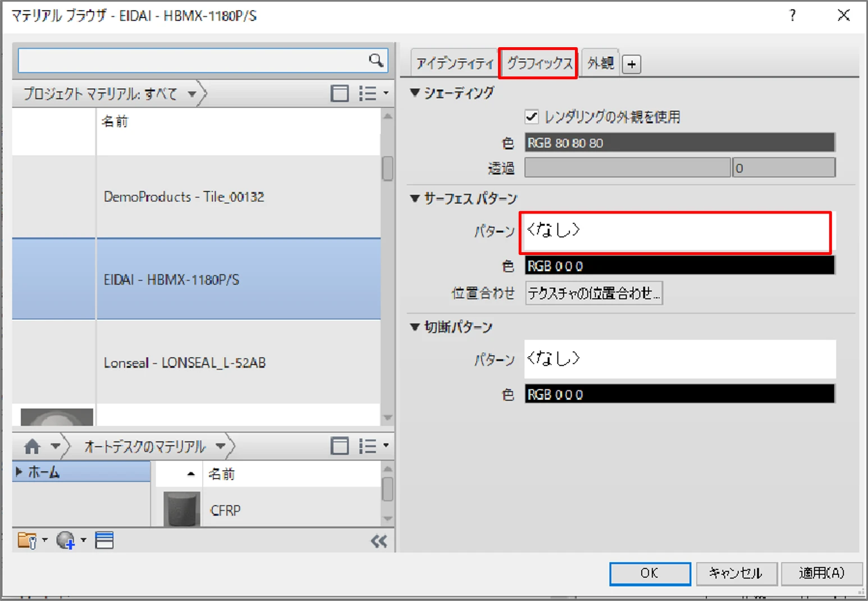Screen dimensions: 868x601
Task: Select the CFRP material thumbnail
Action: (181, 509)
